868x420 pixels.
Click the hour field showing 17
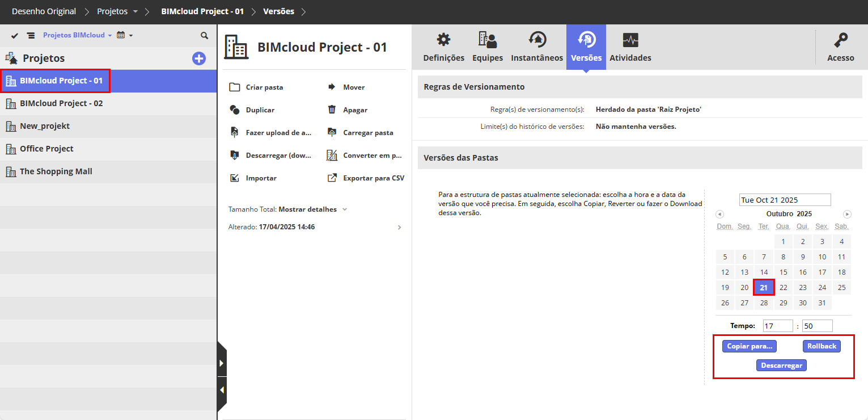tap(778, 326)
